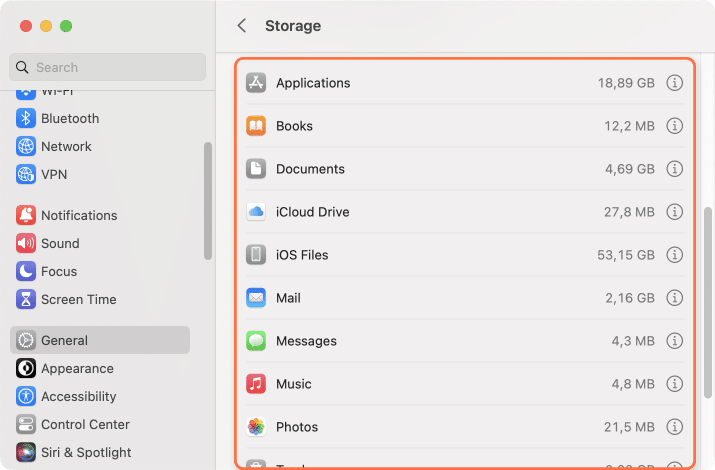The width and height of the screenshot is (715, 470).
Task: Click the Network globe icon
Action: pyautogui.click(x=26, y=146)
